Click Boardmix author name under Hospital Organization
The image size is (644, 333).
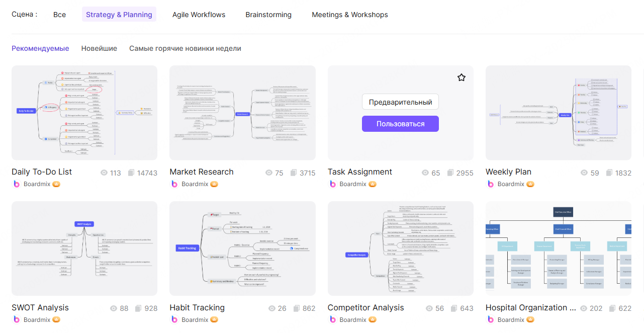(511, 320)
